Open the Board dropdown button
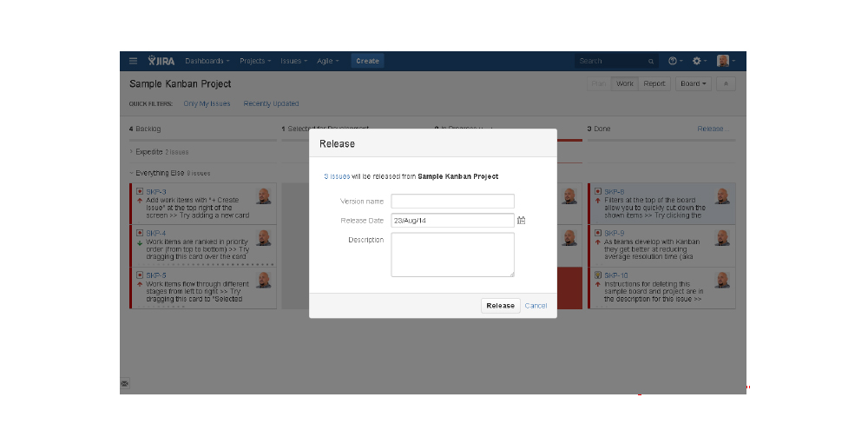The width and height of the screenshot is (868, 437). 693,84
